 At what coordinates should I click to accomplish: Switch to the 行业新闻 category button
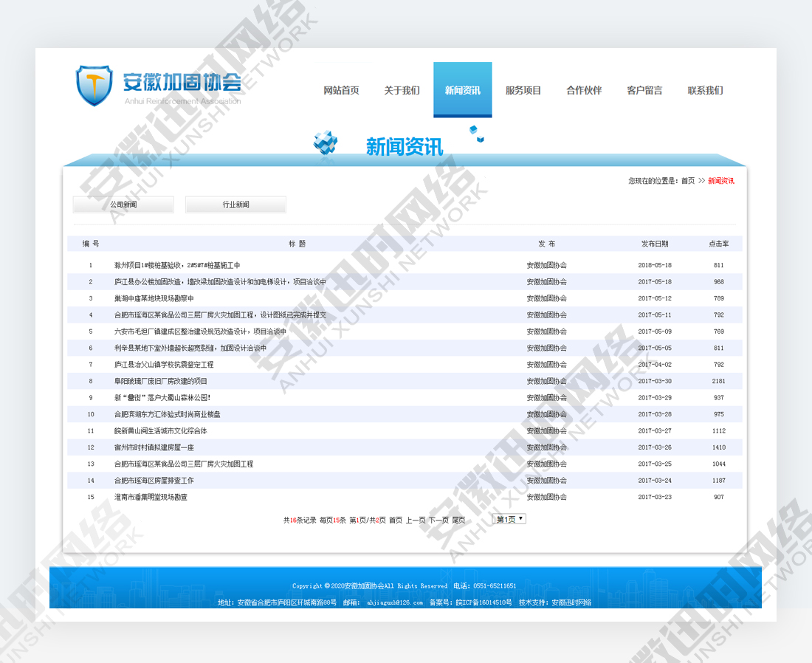[x=235, y=205]
